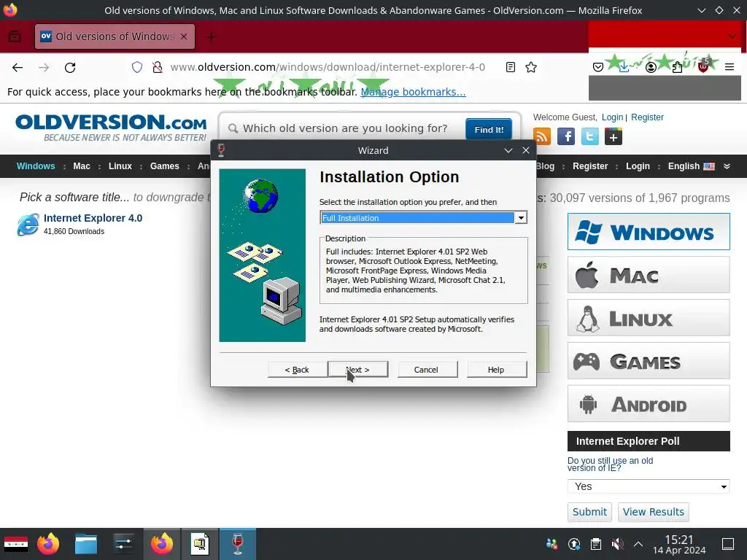Image resolution: width=747 pixels, height=560 pixels.
Task: Open the list all tabs chevron
Action: pos(732,36)
